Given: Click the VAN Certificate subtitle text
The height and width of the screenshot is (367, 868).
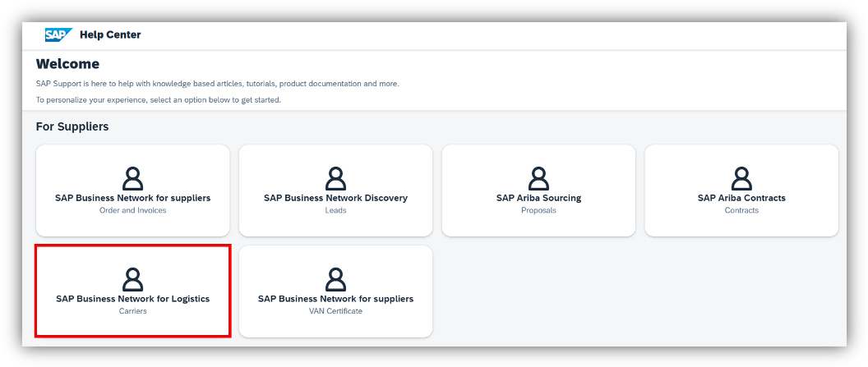Looking at the screenshot, I should tap(335, 311).
